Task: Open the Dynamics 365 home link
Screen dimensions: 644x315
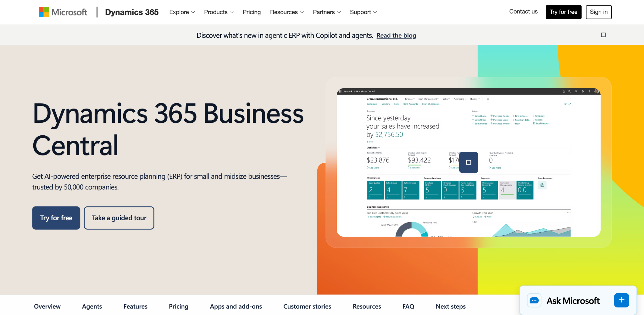Action: click(x=132, y=12)
